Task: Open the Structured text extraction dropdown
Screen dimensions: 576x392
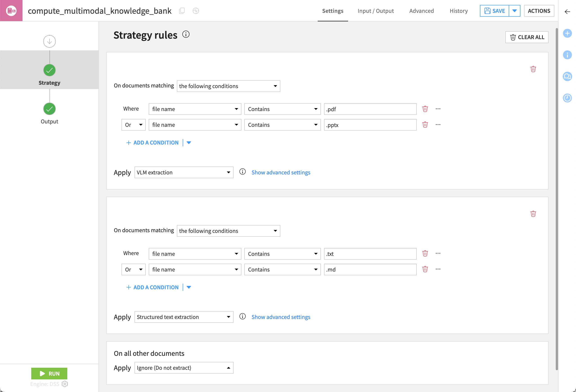Action: point(184,317)
